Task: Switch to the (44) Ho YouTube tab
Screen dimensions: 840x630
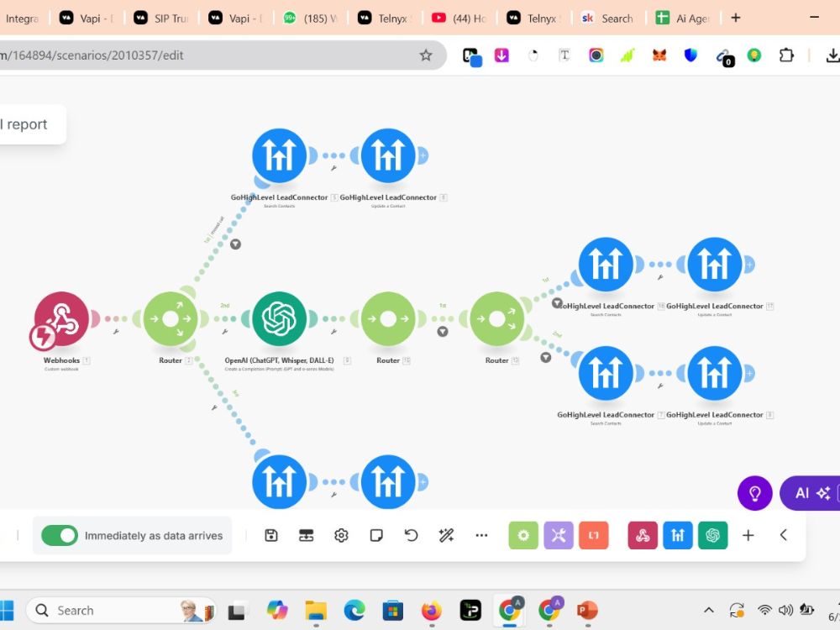Action: click(x=459, y=18)
